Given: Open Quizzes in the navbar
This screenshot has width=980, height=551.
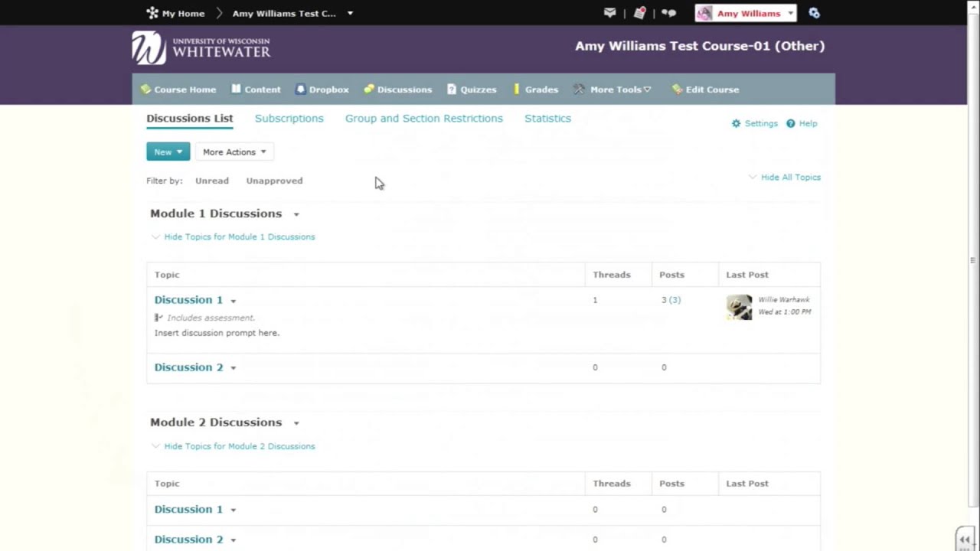Looking at the screenshot, I should tap(472, 90).
